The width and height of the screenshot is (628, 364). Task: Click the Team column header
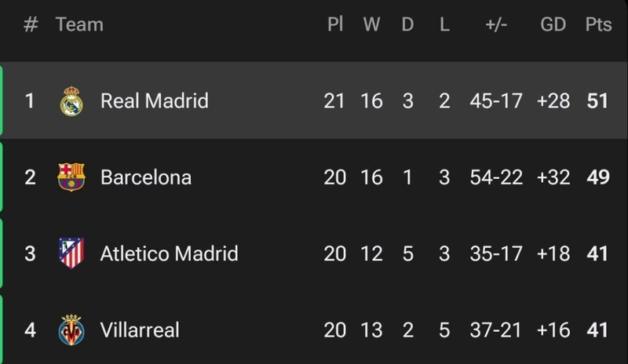[x=79, y=25]
